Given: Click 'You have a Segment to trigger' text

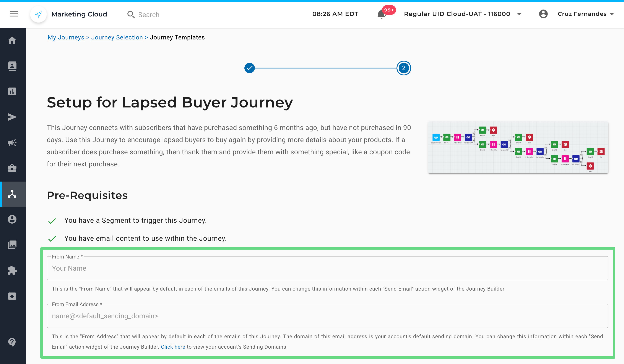Looking at the screenshot, I should pyautogui.click(x=135, y=220).
